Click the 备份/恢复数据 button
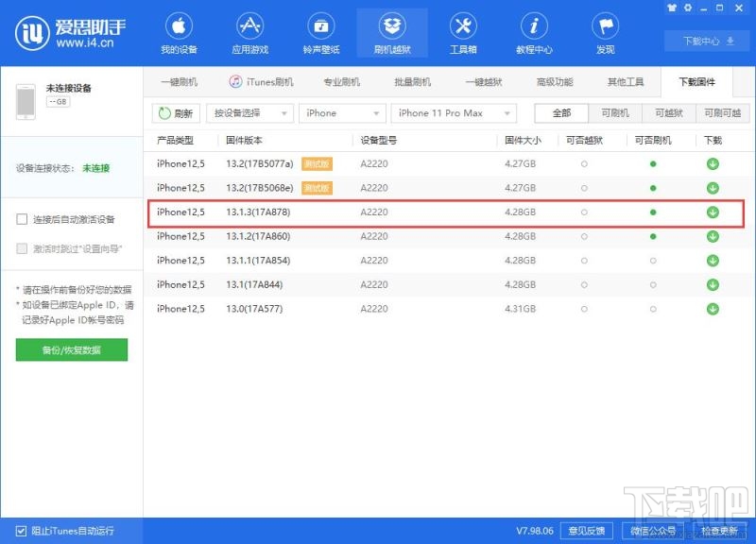 [72, 349]
